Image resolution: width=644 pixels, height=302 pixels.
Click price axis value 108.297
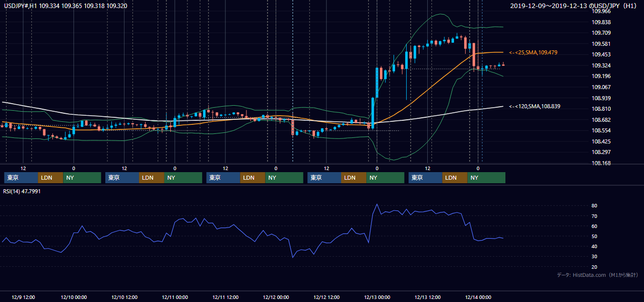pos(601,152)
